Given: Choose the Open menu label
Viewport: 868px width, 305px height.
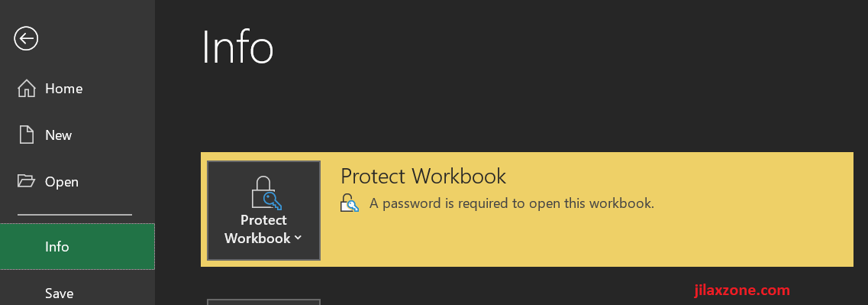Looking at the screenshot, I should pyautogui.click(x=61, y=182).
